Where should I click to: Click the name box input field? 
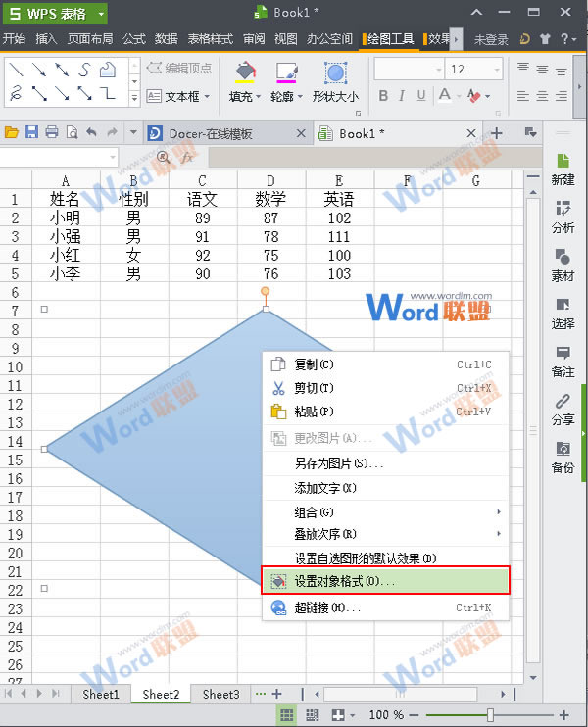point(59,158)
